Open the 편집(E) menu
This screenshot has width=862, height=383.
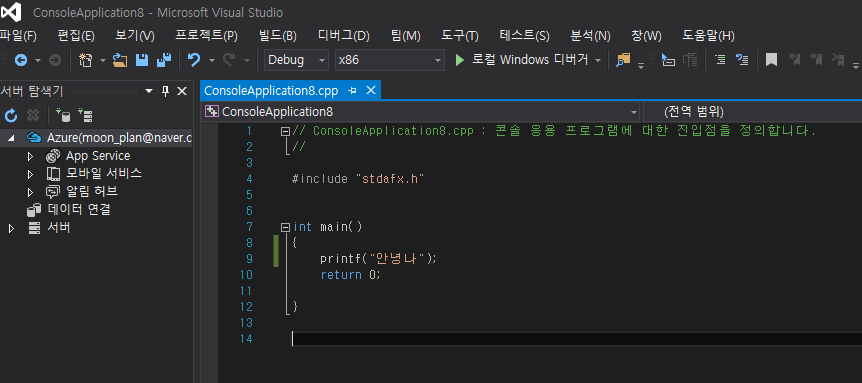click(x=76, y=36)
